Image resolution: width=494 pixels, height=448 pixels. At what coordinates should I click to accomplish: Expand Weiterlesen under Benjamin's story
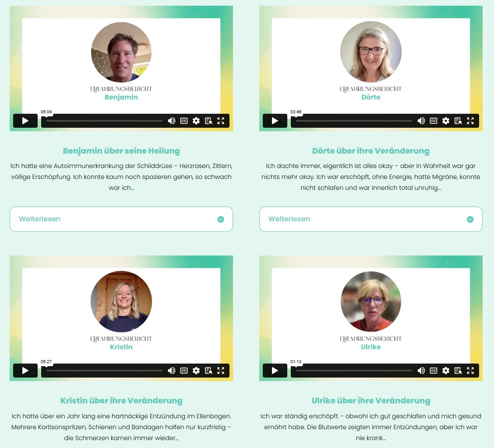pyautogui.click(x=121, y=219)
